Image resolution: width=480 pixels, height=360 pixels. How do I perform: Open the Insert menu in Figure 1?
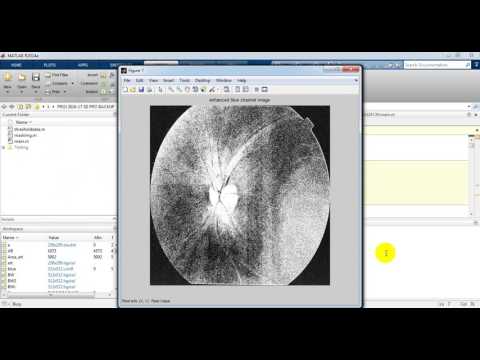168,81
